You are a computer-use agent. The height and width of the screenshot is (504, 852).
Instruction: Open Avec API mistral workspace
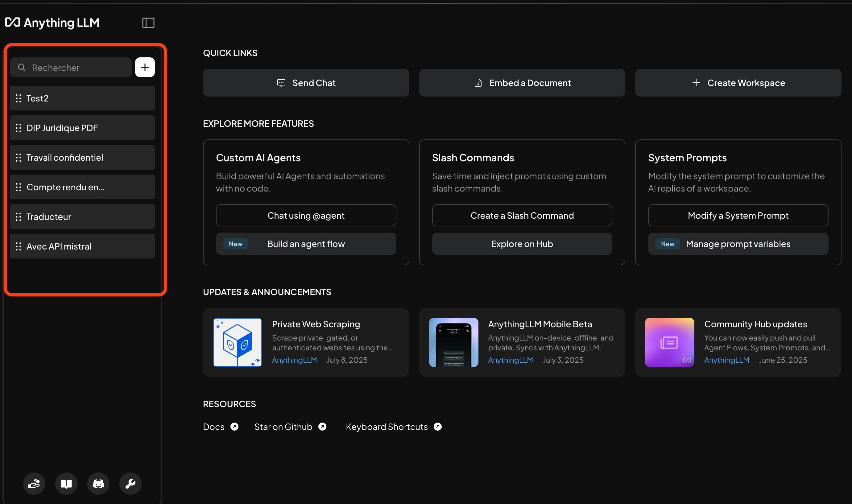(82, 246)
